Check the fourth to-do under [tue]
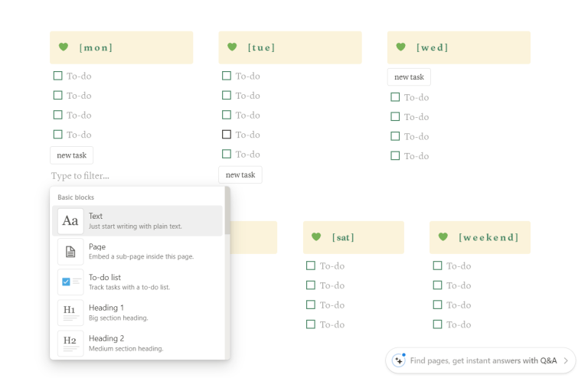 [x=226, y=135]
